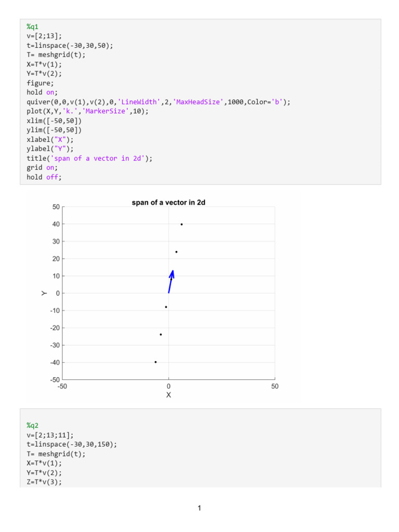Click the plot title 'span of a vector in 2d'
Screen dimensions: 399x532
point(168,203)
